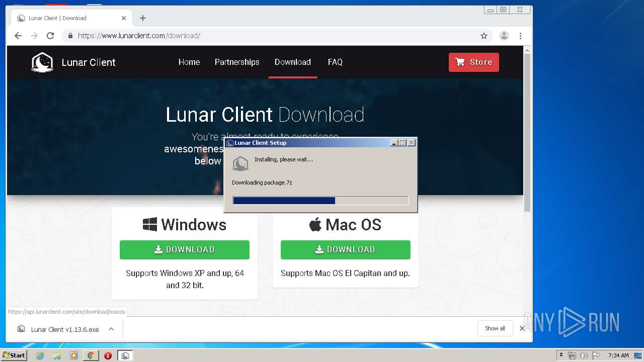Open network tray icon

[x=572, y=355]
